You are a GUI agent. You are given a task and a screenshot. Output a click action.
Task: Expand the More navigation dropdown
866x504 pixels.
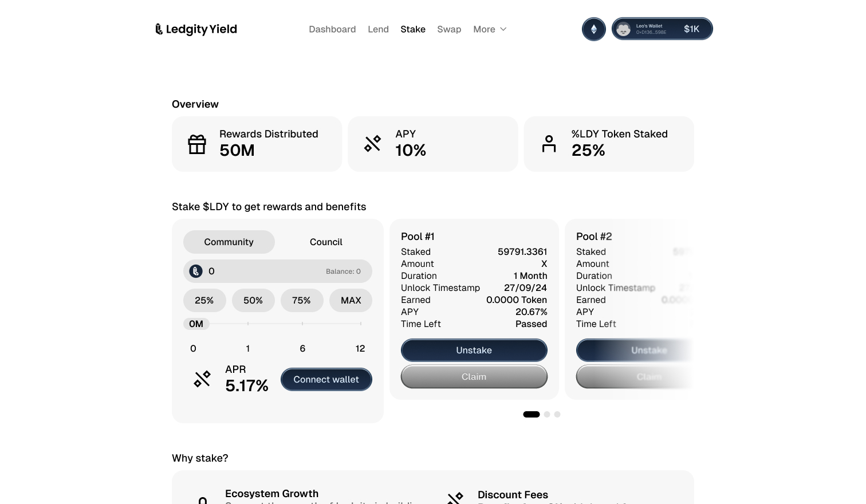click(x=490, y=29)
